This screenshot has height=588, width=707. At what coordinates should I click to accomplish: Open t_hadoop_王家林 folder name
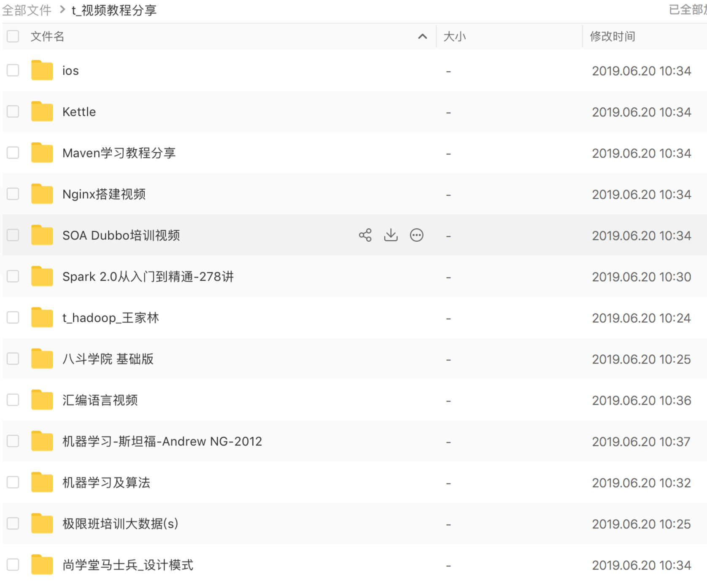click(x=111, y=318)
